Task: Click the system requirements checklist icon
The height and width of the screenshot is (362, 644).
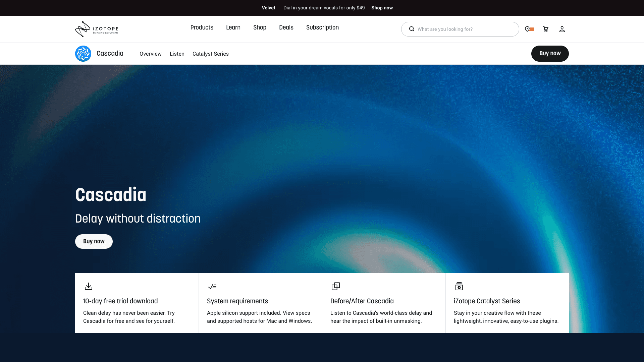Action: (x=212, y=286)
